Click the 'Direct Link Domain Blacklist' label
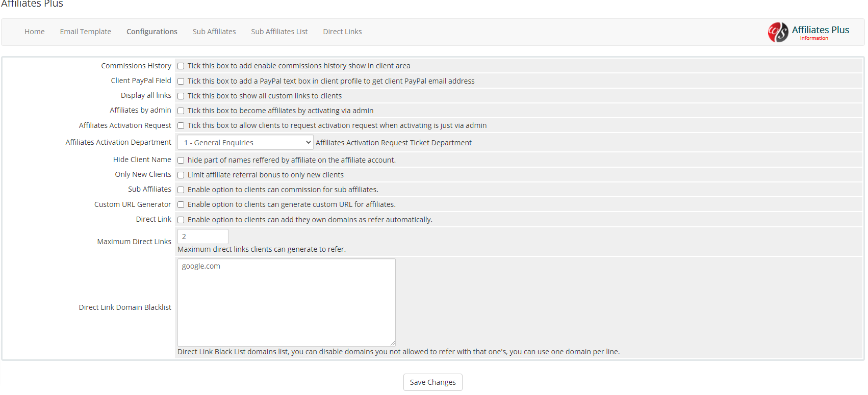Screen dimensions: 868x395 coord(125,307)
